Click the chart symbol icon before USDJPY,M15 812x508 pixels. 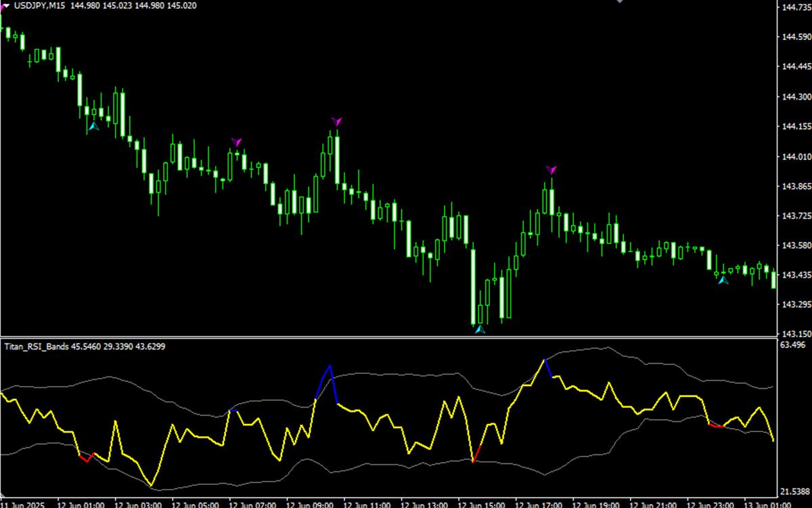[7, 5]
